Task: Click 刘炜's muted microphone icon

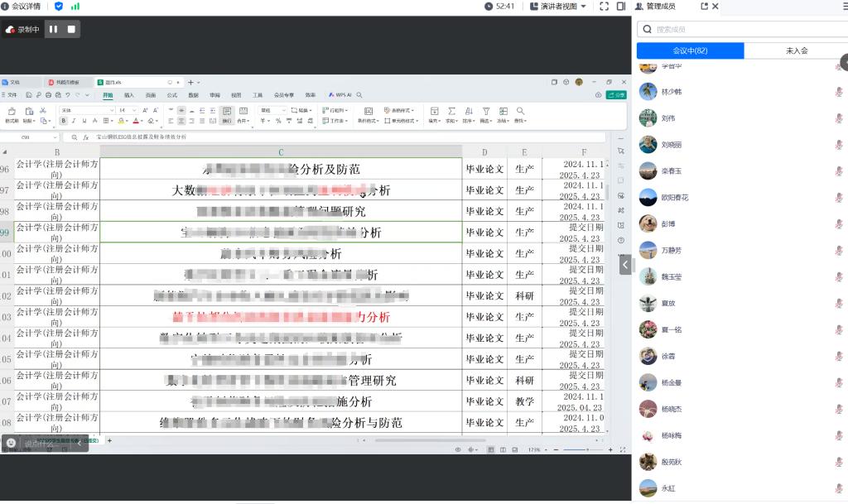Action: point(839,118)
